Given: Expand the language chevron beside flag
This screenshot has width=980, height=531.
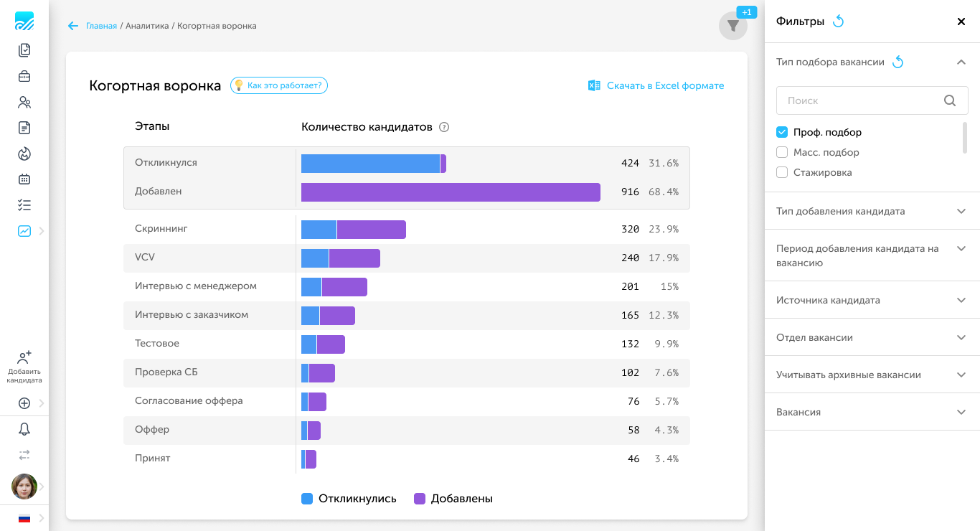Looking at the screenshot, I should (x=42, y=518).
